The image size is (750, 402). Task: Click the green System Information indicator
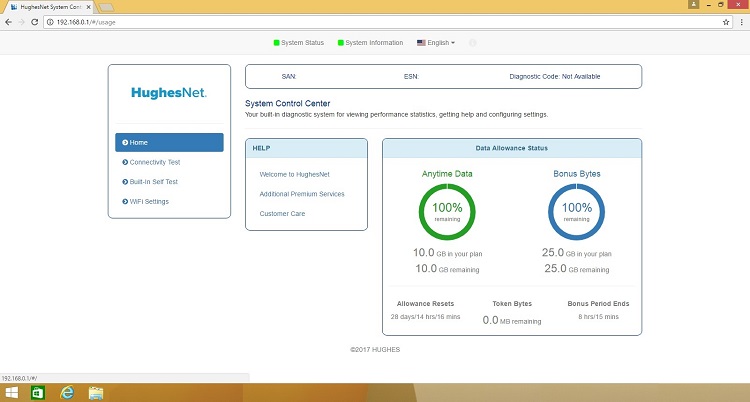(x=341, y=43)
